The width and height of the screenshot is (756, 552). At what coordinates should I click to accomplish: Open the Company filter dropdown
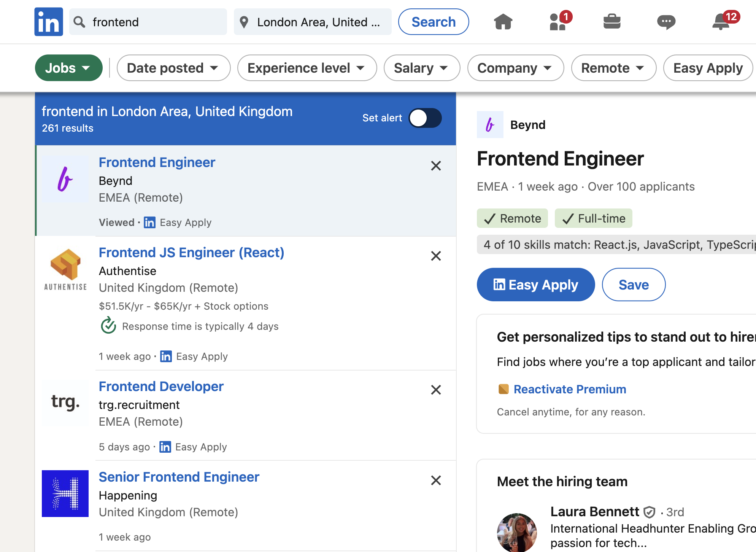pos(515,68)
